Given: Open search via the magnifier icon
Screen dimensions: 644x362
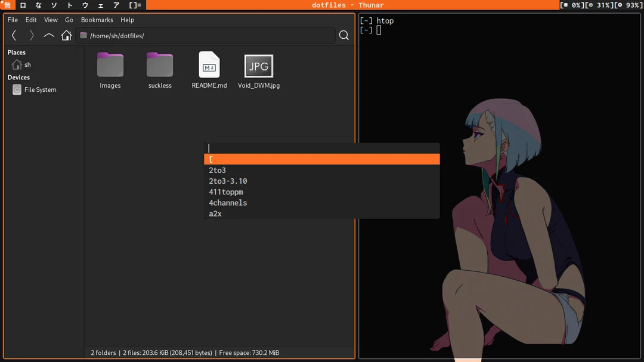Looking at the screenshot, I should pos(343,35).
